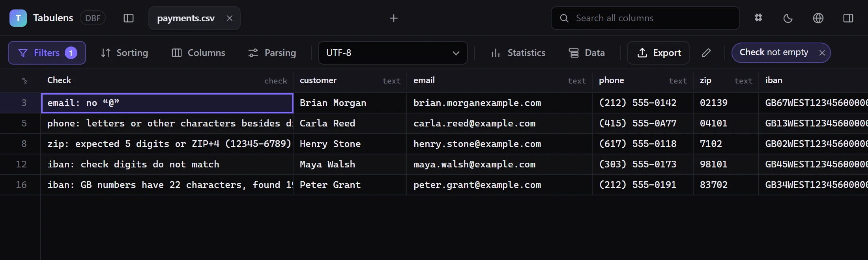Toggle dark mode moon icon

point(788,18)
